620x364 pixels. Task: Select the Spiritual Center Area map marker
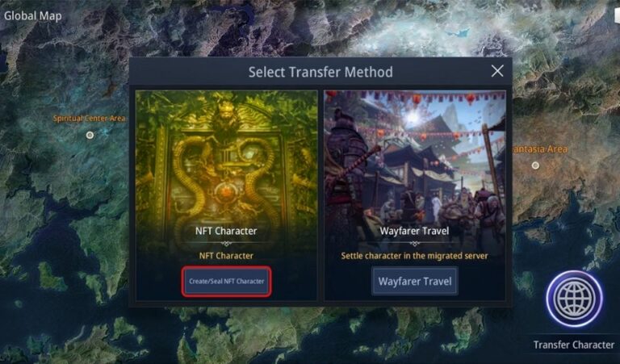90,135
